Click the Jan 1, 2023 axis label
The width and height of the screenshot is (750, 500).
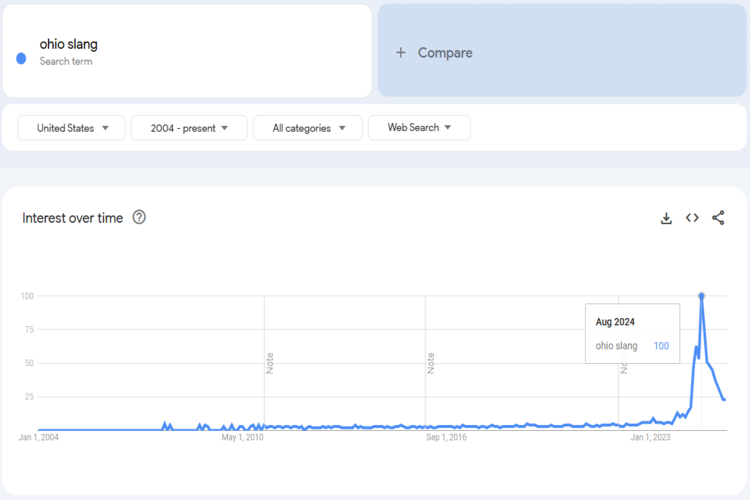(650, 437)
